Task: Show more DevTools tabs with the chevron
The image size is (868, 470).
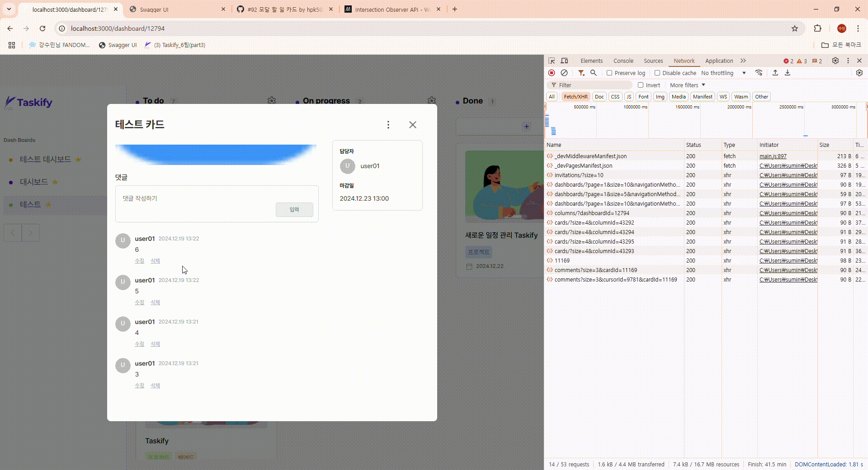Action: coord(743,61)
